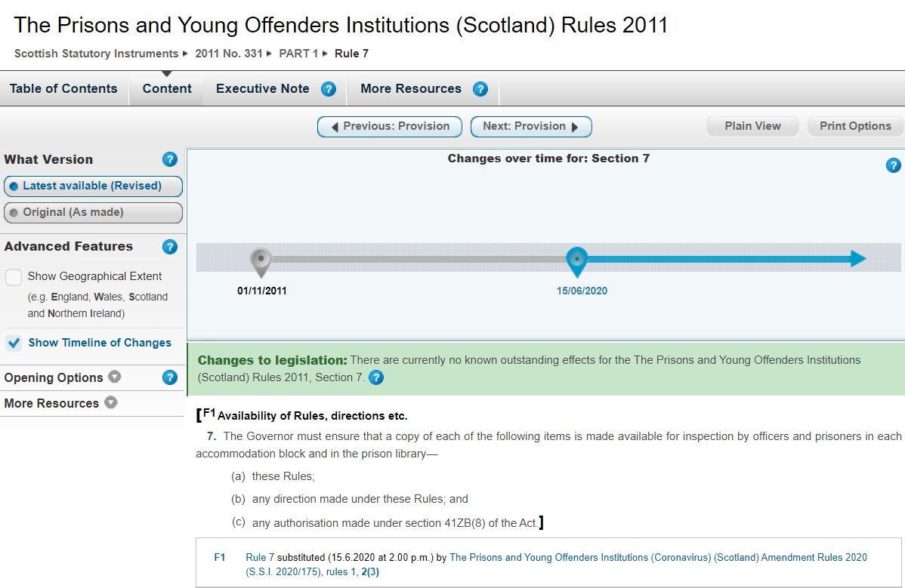Viewport: 905px width, 588px height.
Task: Click the 15/06/2020 timeline pin
Action: click(x=577, y=260)
